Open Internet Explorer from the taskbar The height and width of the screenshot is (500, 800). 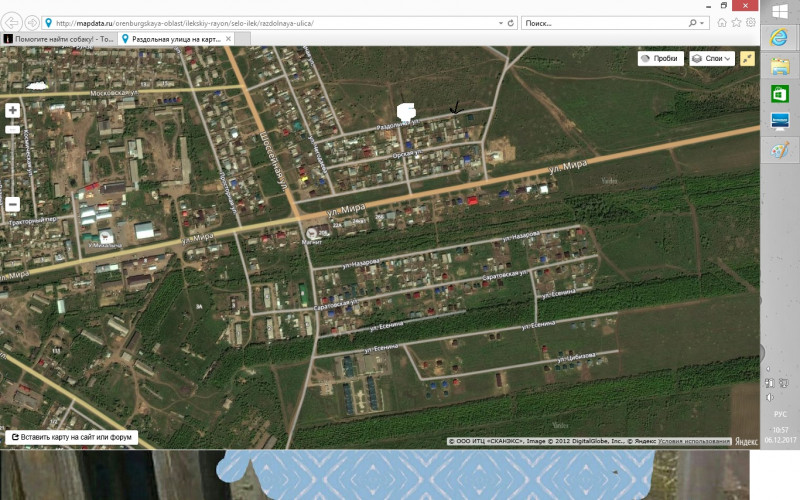pos(779,37)
